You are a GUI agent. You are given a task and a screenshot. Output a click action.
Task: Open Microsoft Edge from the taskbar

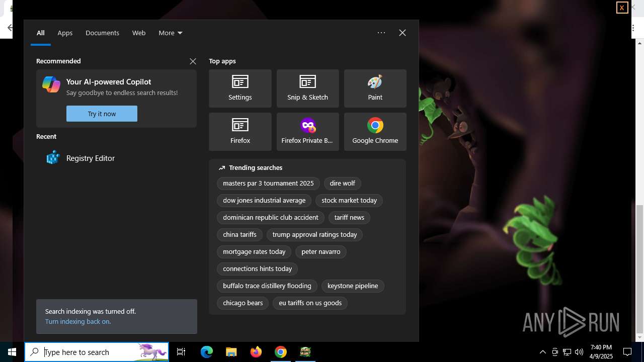coord(207,352)
